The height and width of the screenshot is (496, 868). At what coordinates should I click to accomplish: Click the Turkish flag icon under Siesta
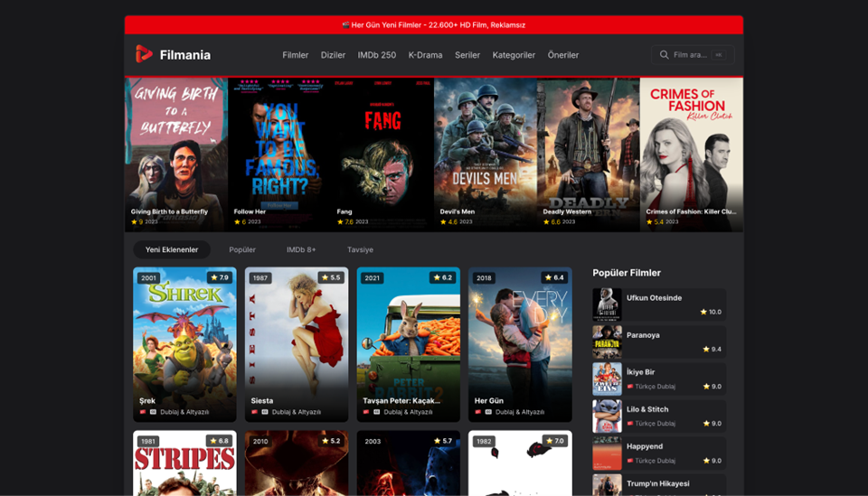tap(255, 412)
